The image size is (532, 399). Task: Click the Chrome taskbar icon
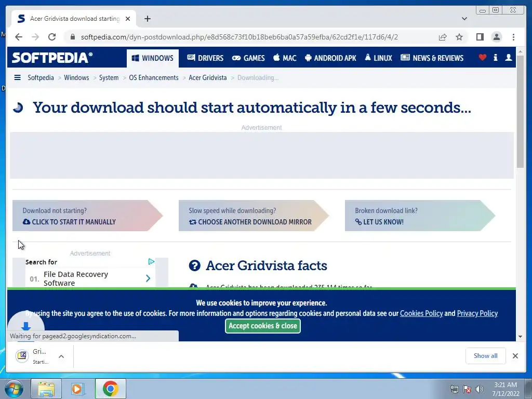click(110, 389)
